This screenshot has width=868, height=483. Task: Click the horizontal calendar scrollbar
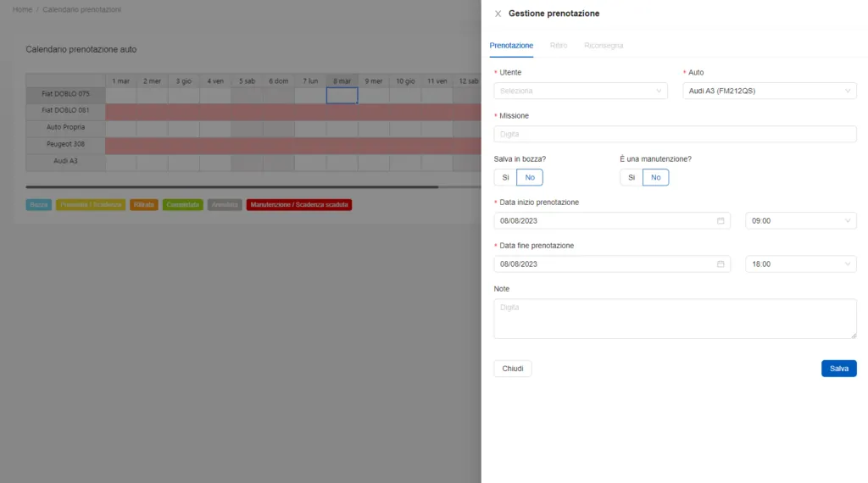pos(232,187)
